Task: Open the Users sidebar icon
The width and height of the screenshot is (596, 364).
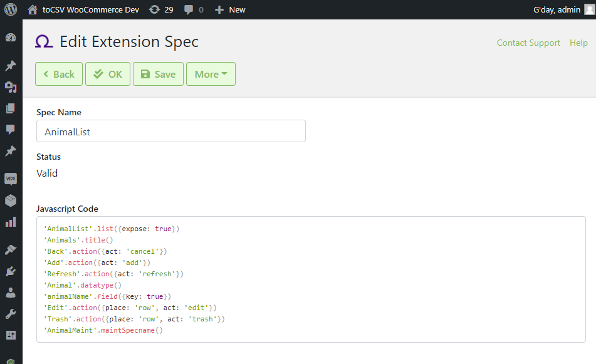Action: [11, 293]
